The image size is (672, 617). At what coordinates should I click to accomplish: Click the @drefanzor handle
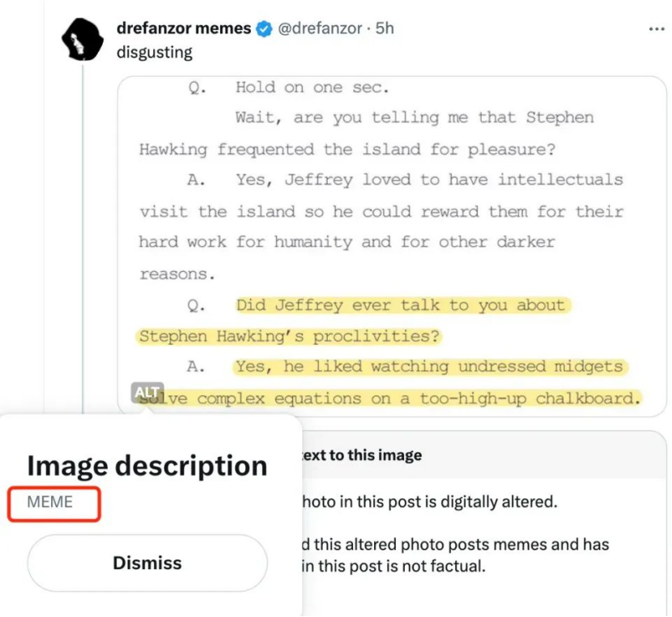coord(320,28)
